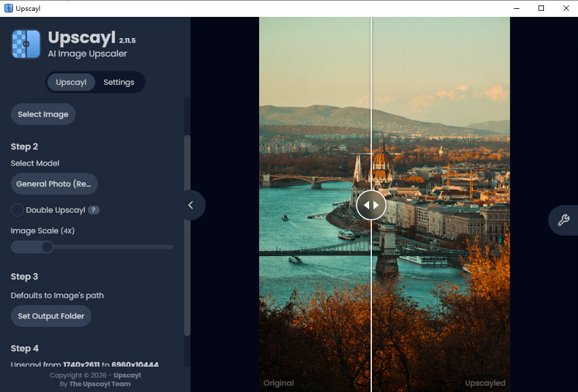The width and height of the screenshot is (578, 392).
Task: Enable the Double Upscayl option
Action: coord(17,210)
